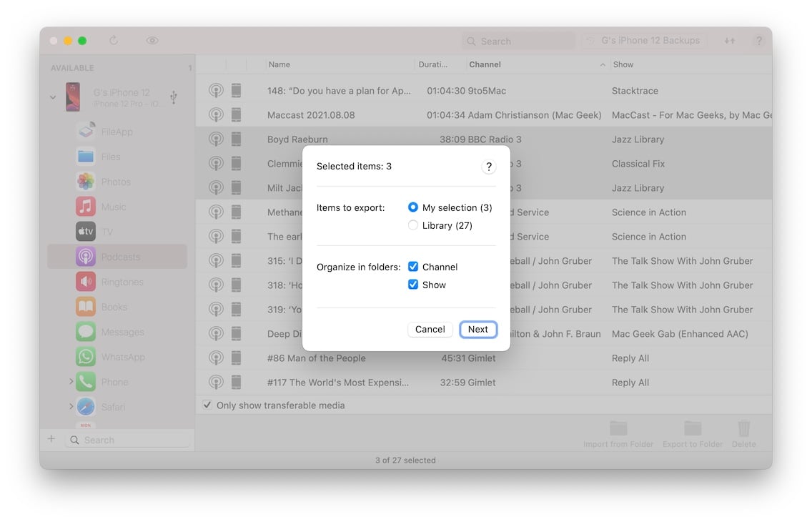
Task: Click the 9to5Mac channel cell
Action: pos(487,91)
